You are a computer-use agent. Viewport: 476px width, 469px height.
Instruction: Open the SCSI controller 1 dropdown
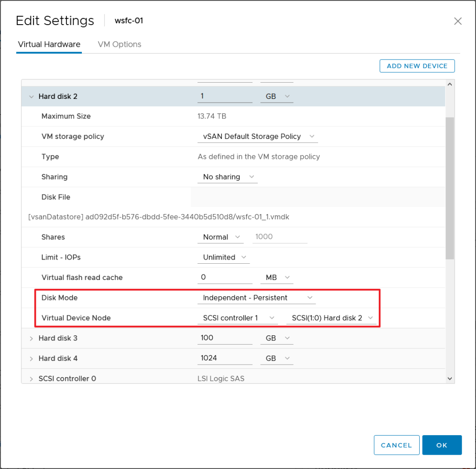coord(238,318)
